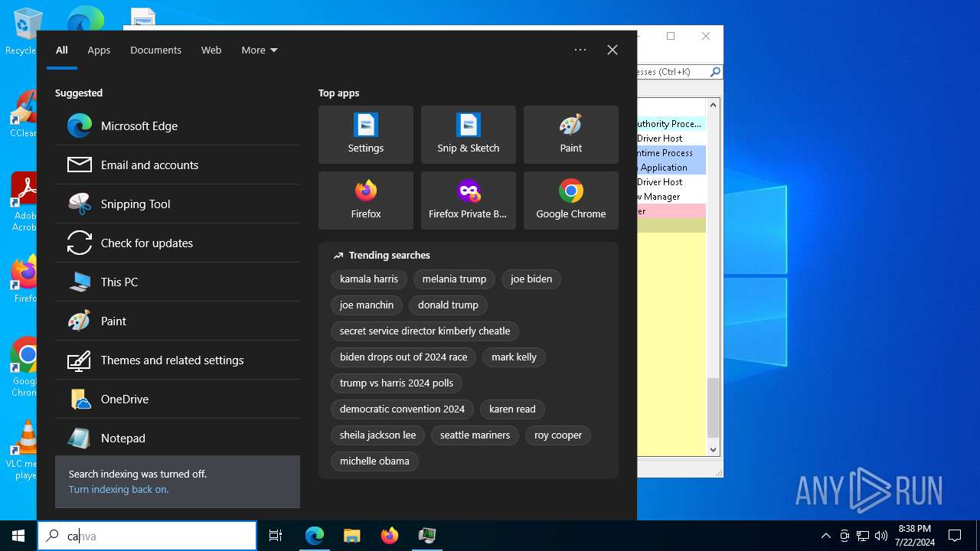The image size is (980, 551).
Task: Select sheila jackson lee chip
Action: pos(377,435)
